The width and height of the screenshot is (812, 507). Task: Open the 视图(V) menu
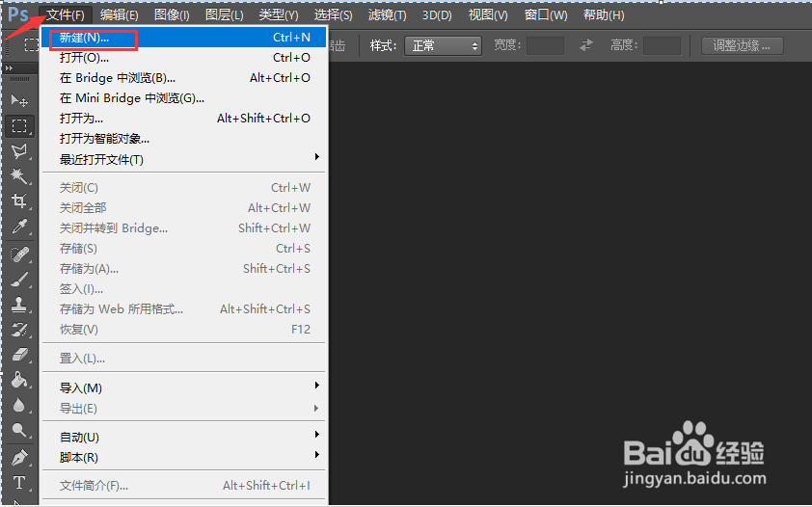[488, 15]
